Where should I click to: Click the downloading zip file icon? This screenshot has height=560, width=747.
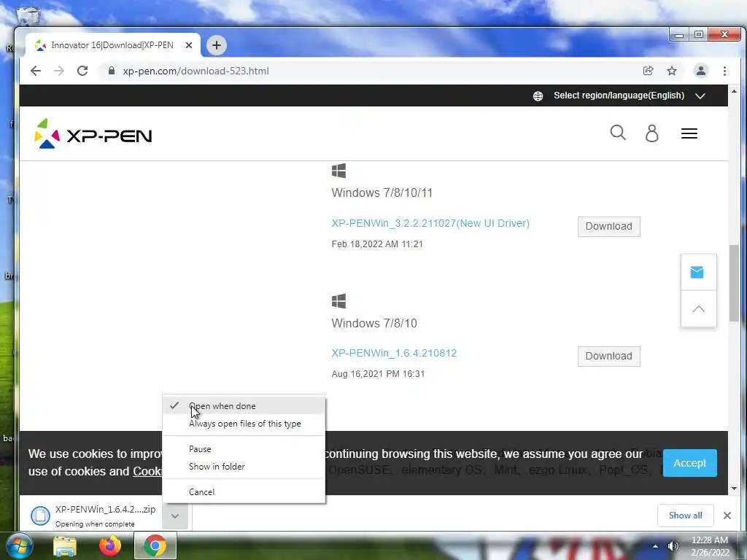click(41, 516)
